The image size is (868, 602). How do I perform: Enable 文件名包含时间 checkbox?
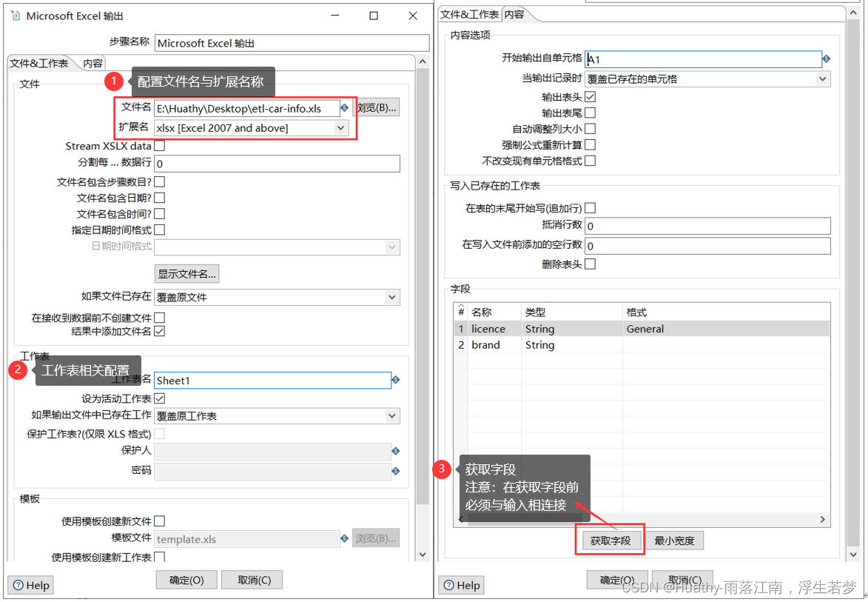[x=159, y=214]
